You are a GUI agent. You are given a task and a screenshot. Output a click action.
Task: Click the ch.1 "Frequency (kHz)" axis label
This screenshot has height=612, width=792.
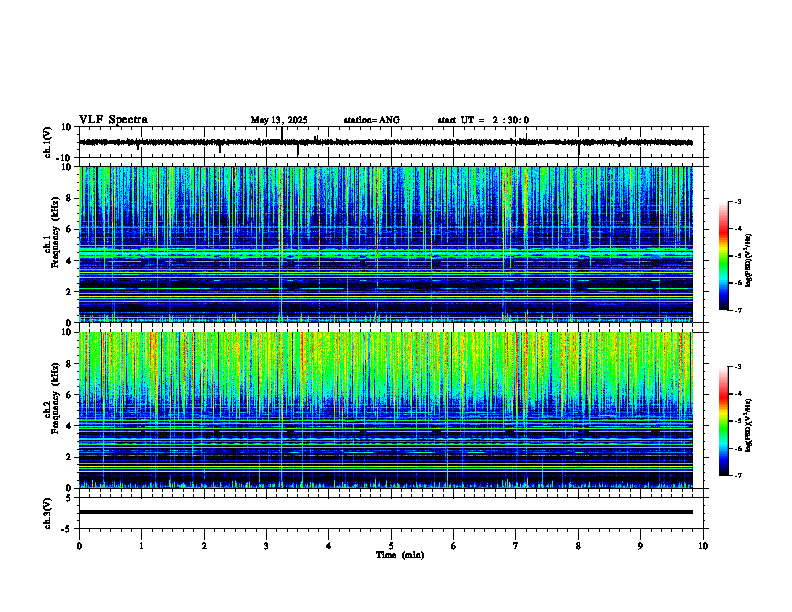click(x=55, y=232)
